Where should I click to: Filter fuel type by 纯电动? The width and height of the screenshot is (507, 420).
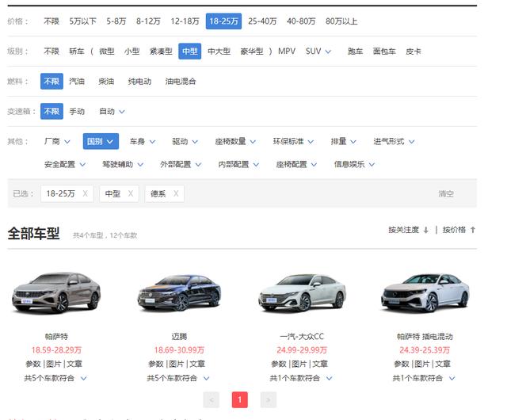point(139,82)
